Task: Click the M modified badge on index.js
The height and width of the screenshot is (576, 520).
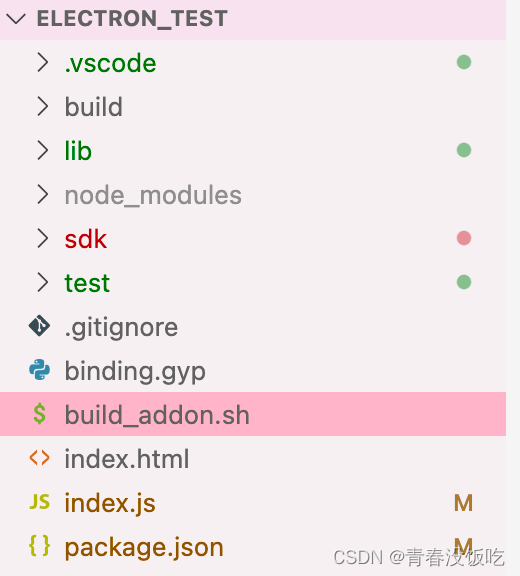Action: pos(463,503)
